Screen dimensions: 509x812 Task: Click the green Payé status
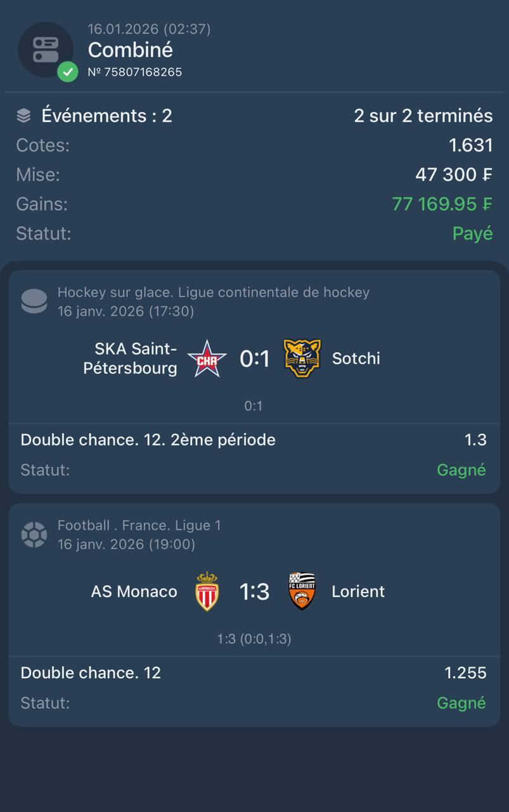click(x=472, y=233)
